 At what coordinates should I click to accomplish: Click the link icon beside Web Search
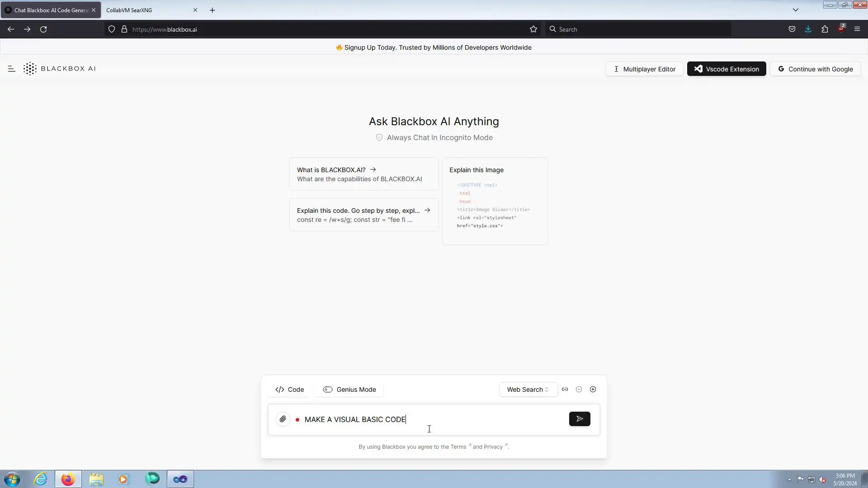[565, 389]
